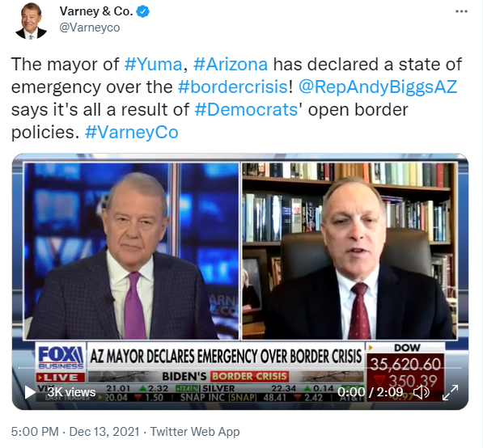483x448 pixels.
Task: Click the 5:00 PM Dec 13, 2021 timestamp
Action: point(75,431)
